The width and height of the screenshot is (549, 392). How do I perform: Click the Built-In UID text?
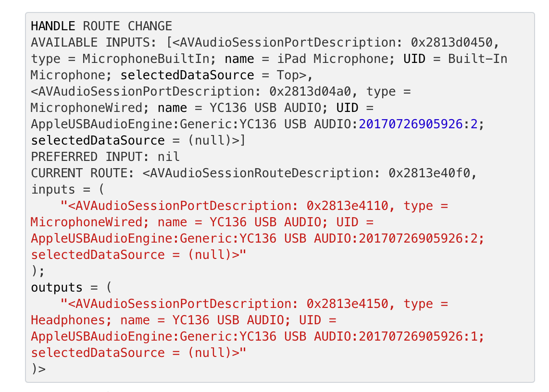(477, 59)
